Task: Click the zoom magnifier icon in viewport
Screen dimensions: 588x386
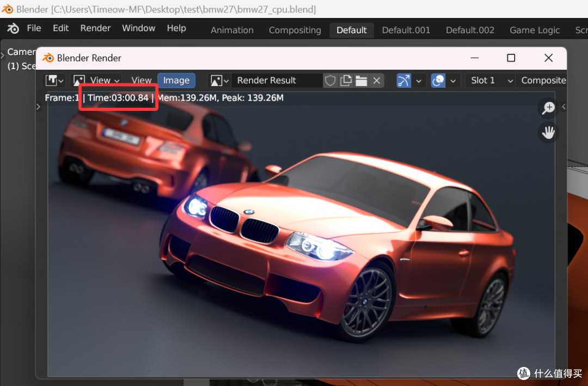Action: (x=548, y=108)
